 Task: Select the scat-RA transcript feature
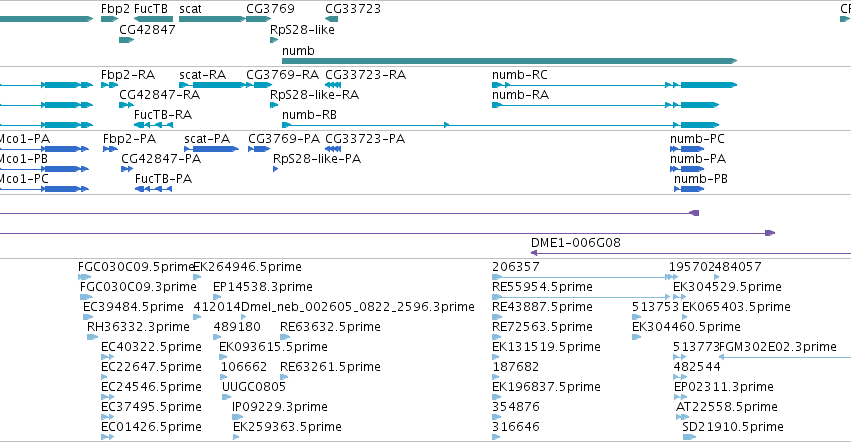212,85
